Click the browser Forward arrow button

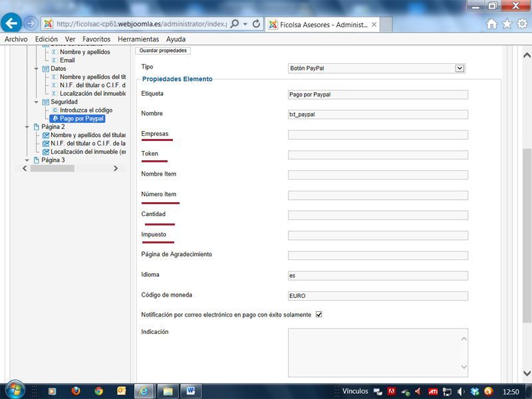31,23
